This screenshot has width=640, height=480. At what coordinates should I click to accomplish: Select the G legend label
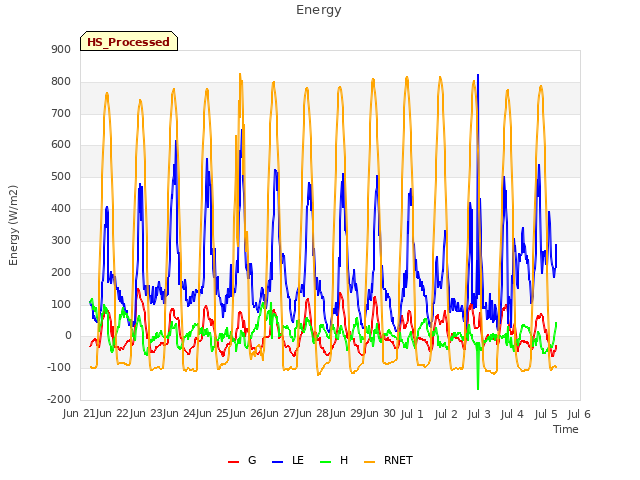(x=252, y=460)
